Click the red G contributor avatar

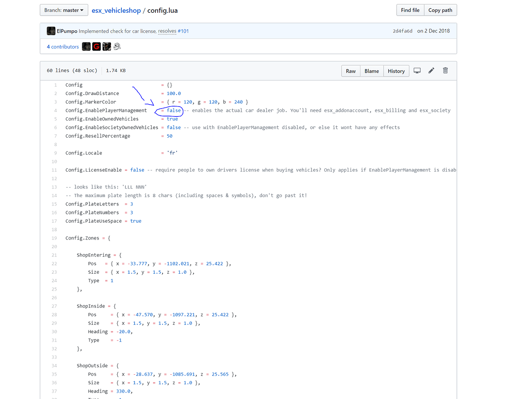[x=96, y=47]
